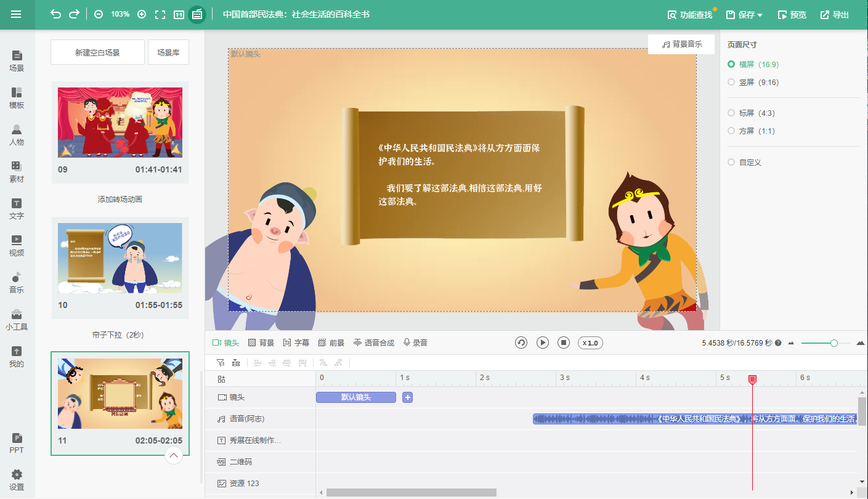
Task: Open PPT import in sidebar
Action: pos(17,443)
